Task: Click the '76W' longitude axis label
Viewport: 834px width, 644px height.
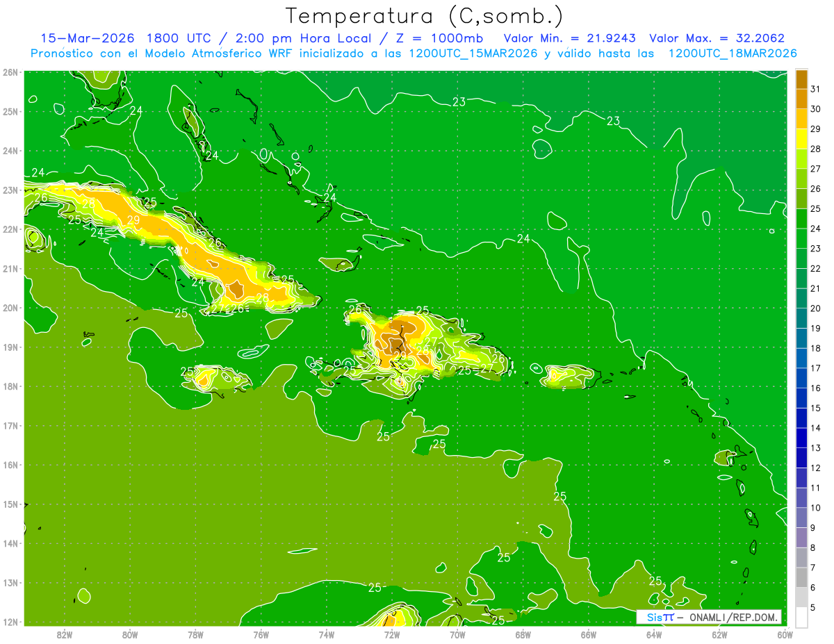Action: (261, 634)
